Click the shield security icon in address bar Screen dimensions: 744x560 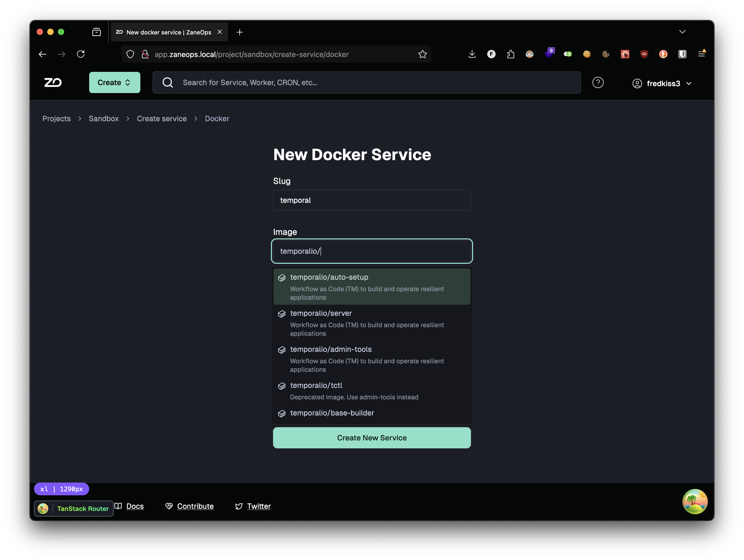coord(129,54)
